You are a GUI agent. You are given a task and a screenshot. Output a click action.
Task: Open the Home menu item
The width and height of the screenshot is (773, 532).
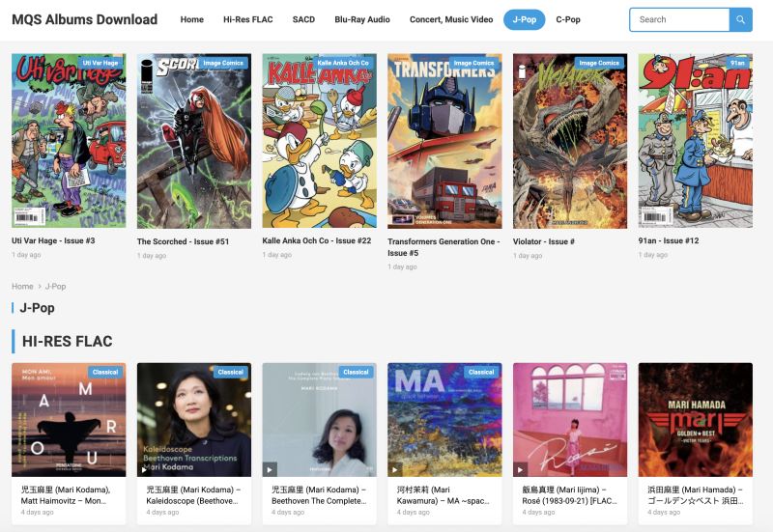click(x=191, y=19)
